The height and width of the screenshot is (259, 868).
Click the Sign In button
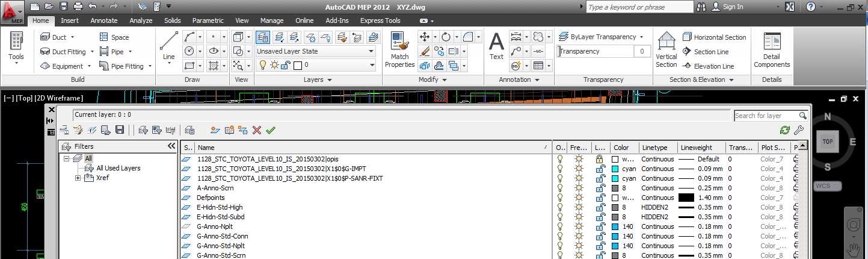click(727, 7)
